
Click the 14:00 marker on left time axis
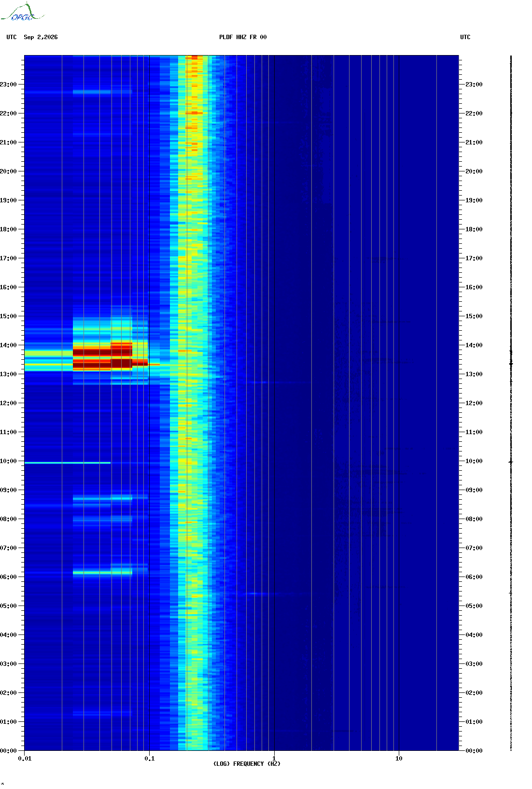point(8,345)
